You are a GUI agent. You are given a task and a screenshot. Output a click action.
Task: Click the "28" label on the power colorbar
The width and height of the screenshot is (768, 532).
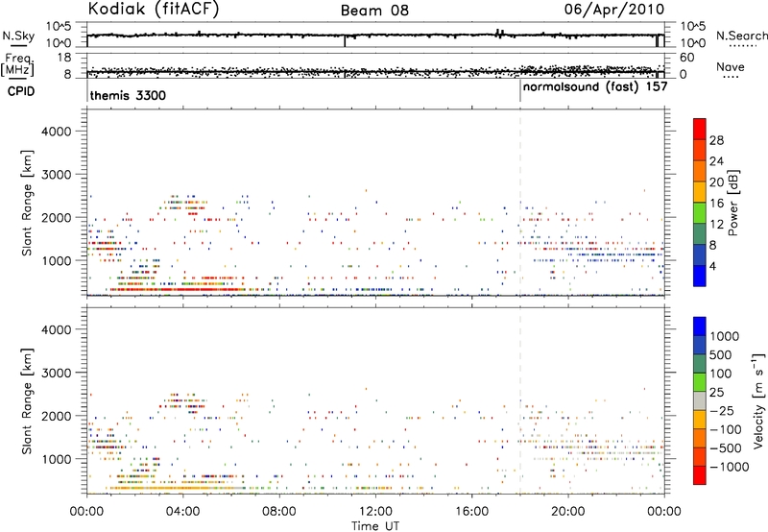[716, 140]
